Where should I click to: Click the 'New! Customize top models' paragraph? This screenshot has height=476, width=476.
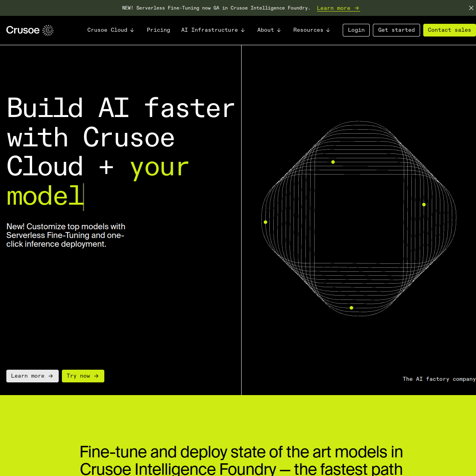coord(66,235)
